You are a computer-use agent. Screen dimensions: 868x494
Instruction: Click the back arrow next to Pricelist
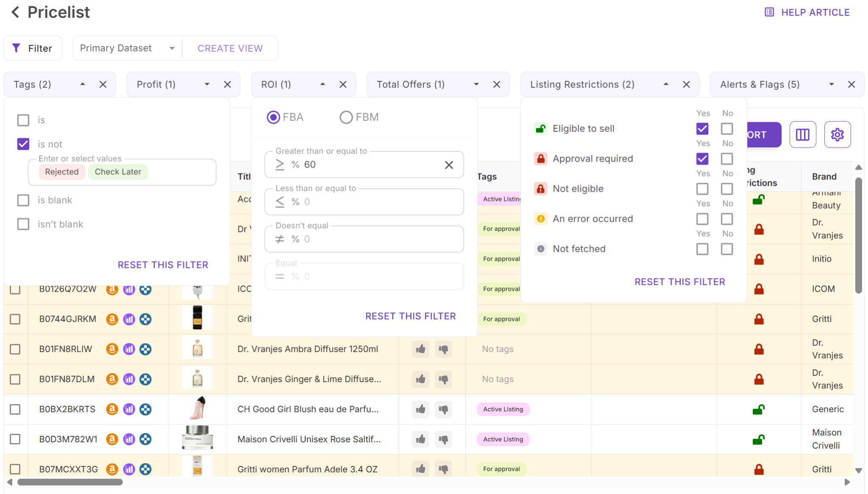(x=15, y=12)
